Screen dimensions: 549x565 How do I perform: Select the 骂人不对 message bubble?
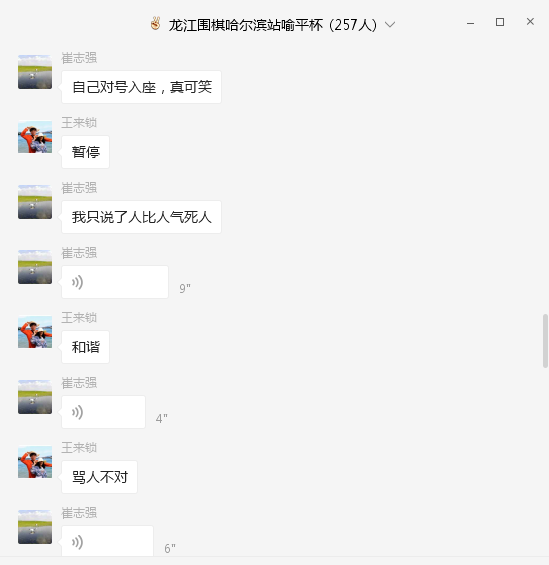pyautogui.click(x=99, y=477)
